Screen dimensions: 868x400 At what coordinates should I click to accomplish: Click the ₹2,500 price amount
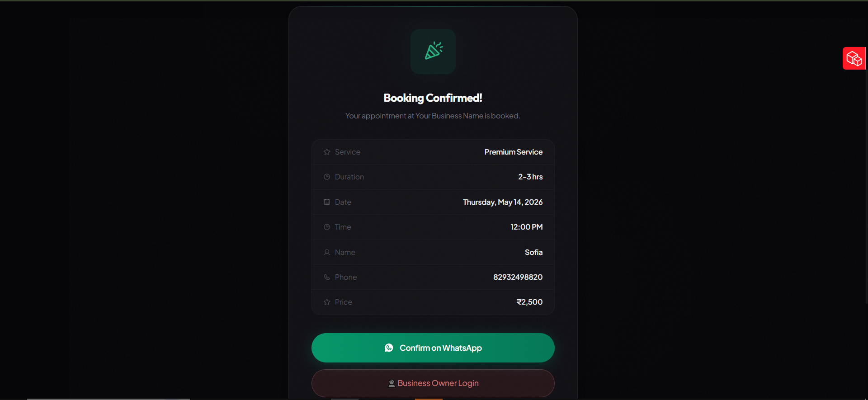(x=529, y=302)
